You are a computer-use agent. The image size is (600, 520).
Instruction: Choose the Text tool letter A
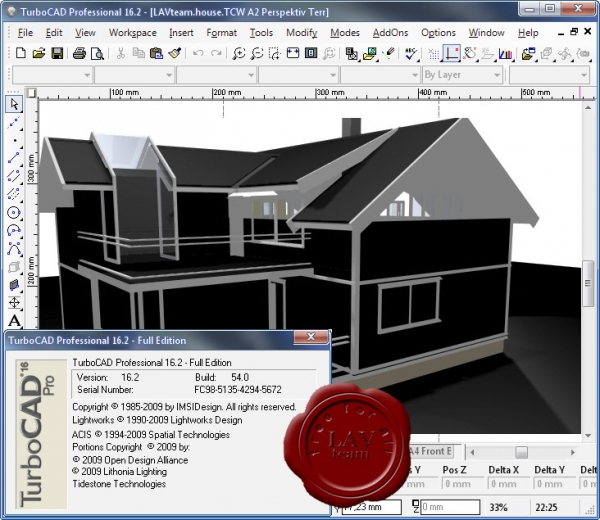[15, 321]
